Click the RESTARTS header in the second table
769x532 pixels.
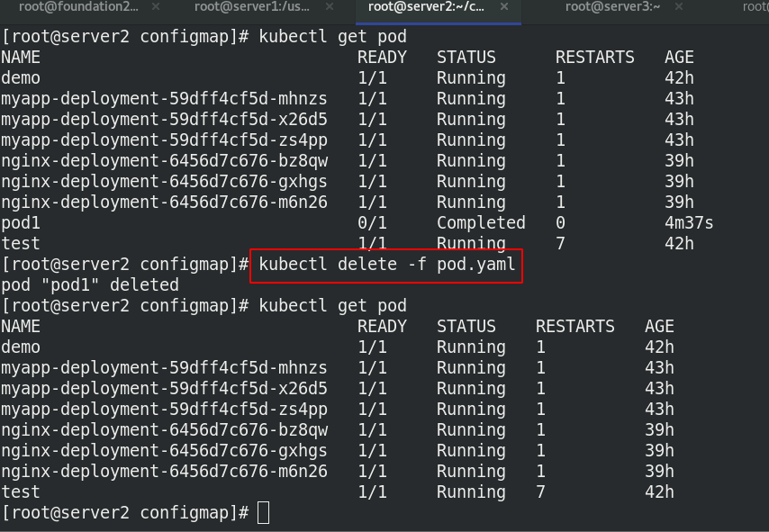[x=574, y=327]
